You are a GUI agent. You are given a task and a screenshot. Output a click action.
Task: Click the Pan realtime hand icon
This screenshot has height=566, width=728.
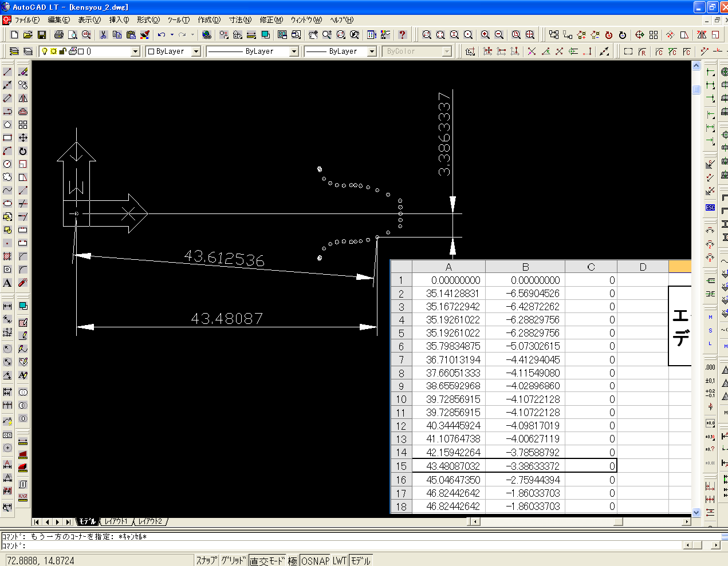click(313, 35)
